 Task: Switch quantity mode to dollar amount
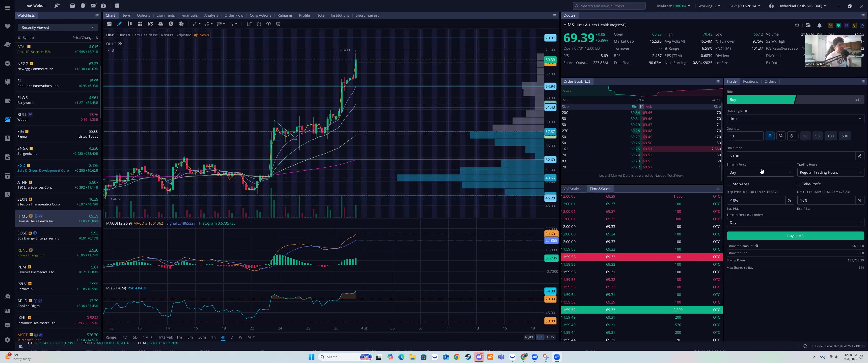792,136
